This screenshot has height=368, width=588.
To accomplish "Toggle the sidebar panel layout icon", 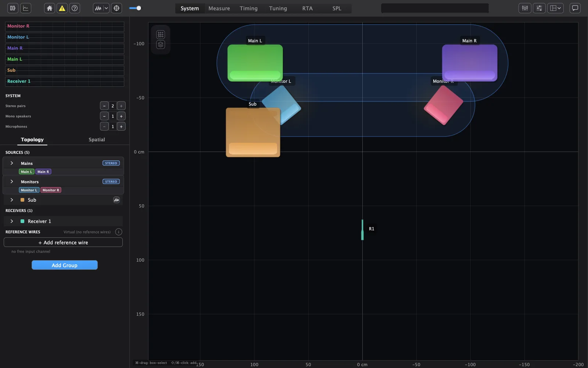I will coord(12,8).
